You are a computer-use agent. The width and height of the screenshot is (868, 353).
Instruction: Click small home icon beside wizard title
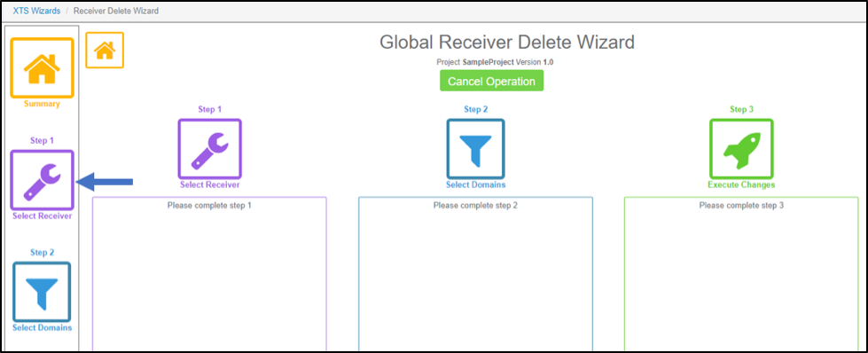105,51
